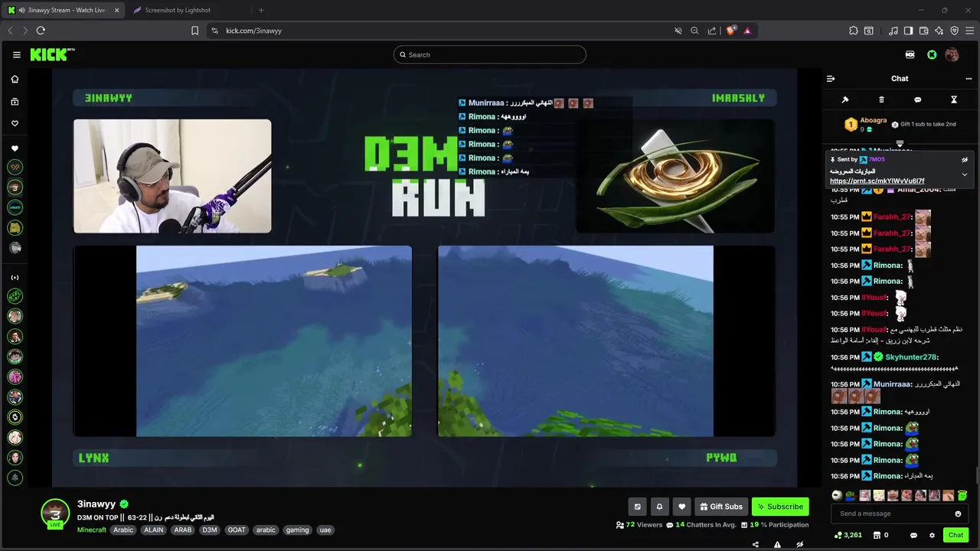Bookmark this page
980x551 pixels.
194,31
